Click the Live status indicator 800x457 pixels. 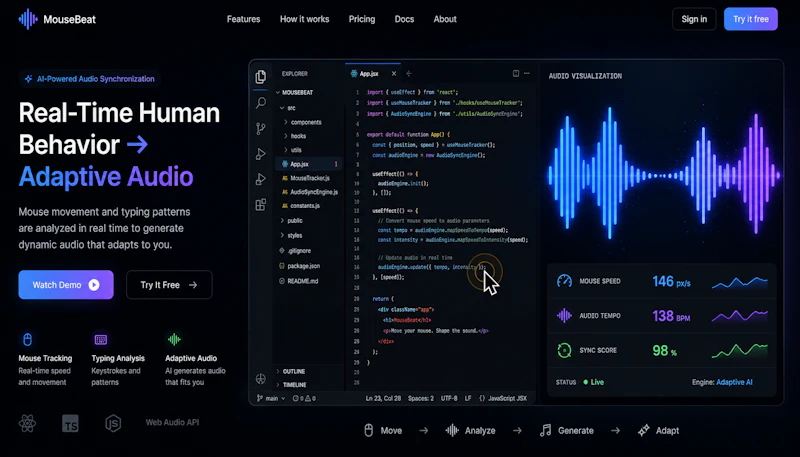tap(594, 382)
